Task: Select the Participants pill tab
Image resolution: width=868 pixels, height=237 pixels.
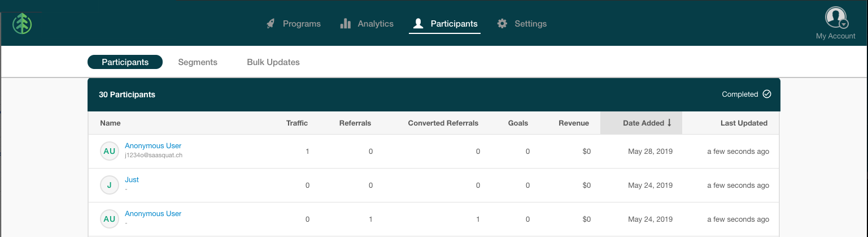Action: 125,62
